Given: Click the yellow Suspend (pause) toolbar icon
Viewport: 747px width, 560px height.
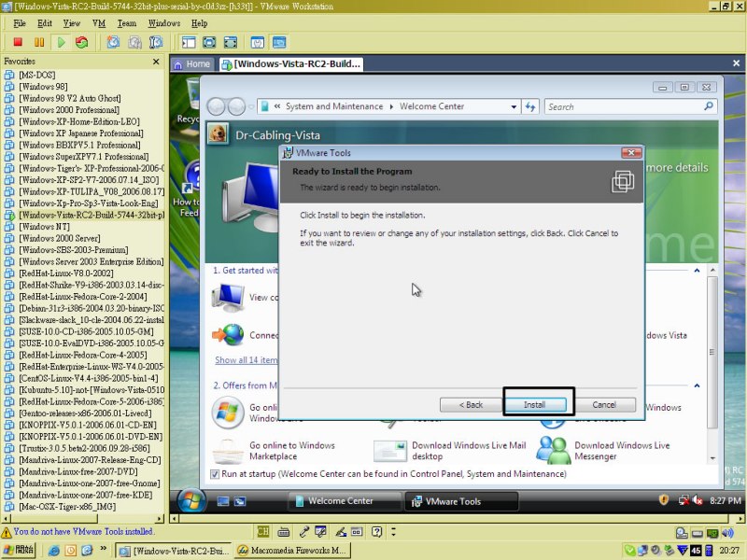Looking at the screenshot, I should click(39, 42).
